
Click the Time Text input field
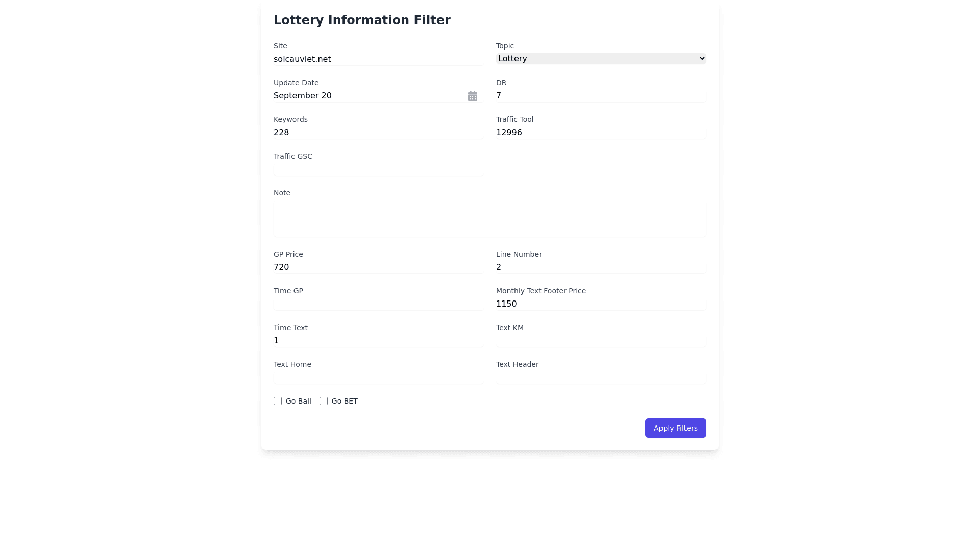coord(378,341)
